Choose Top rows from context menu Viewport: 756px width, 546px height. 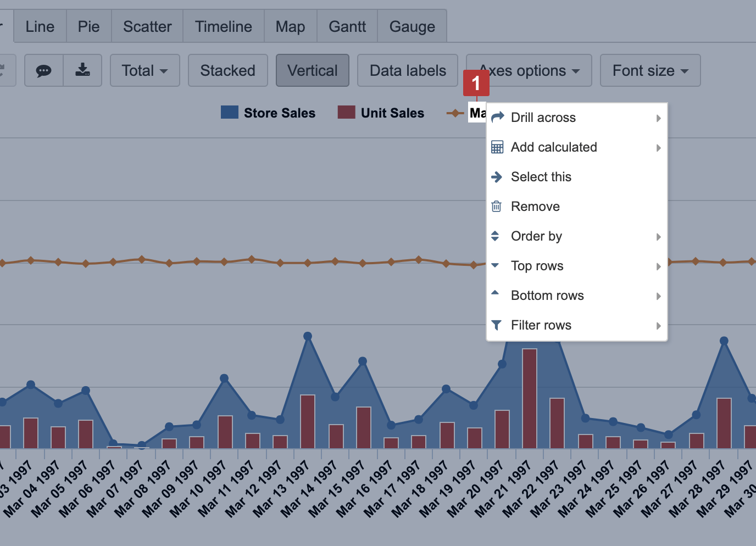(x=537, y=266)
